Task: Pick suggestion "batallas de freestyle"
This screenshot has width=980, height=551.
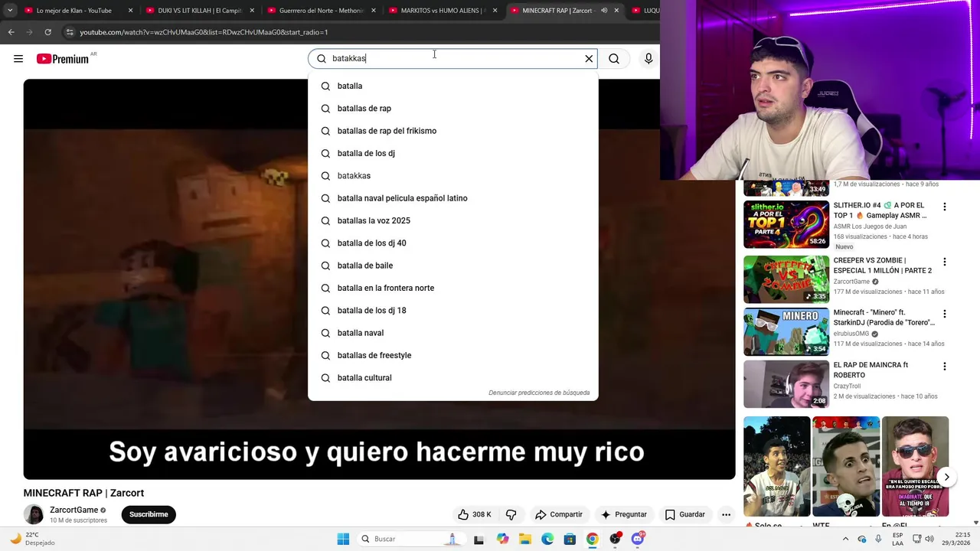Action: point(452,355)
